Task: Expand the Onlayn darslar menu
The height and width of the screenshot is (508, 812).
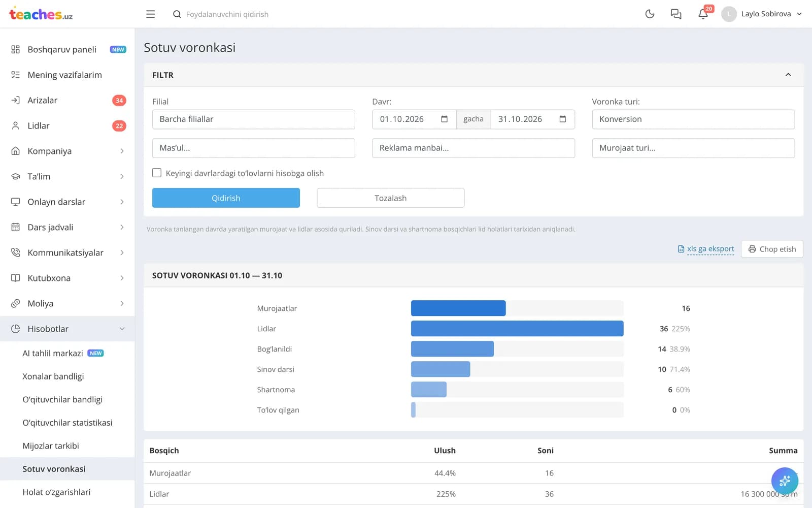Action: [x=67, y=202]
